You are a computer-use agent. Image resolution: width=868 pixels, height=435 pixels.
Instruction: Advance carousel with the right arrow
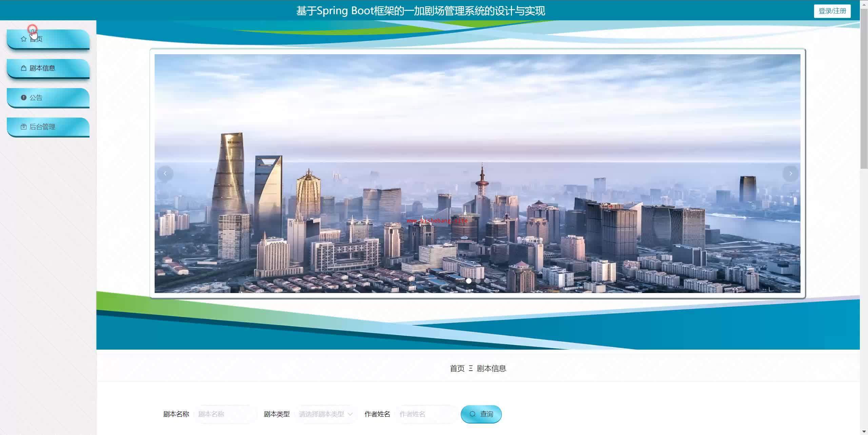pos(790,173)
